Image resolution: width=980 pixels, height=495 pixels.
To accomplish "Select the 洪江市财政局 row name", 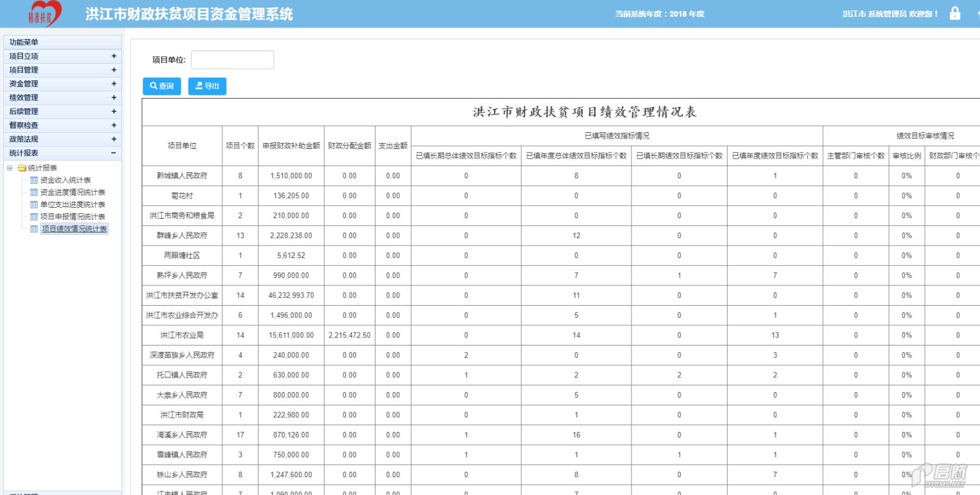I will click(182, 415).
